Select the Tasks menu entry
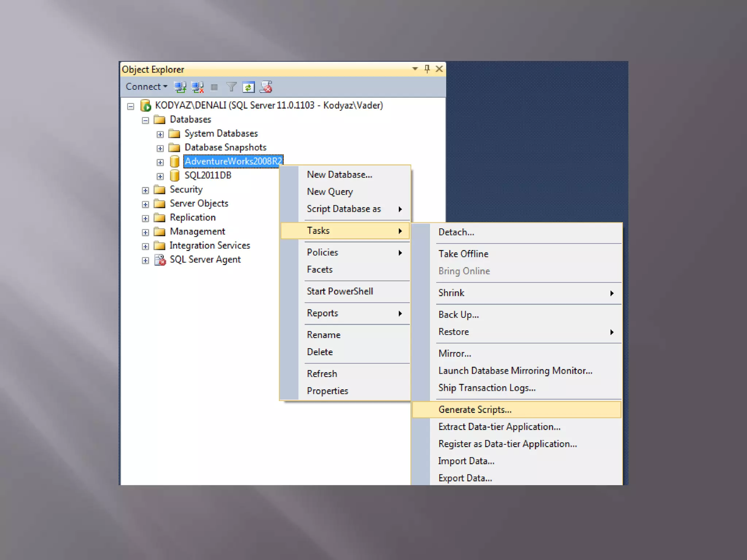The width and height of the screenshot is (747, 560). tap(345, 231)
